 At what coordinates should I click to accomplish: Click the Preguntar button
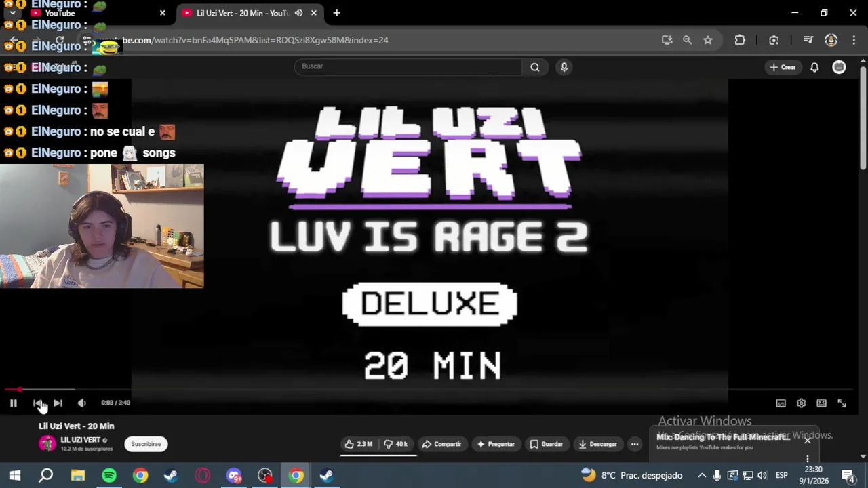(x=496, y=444)
